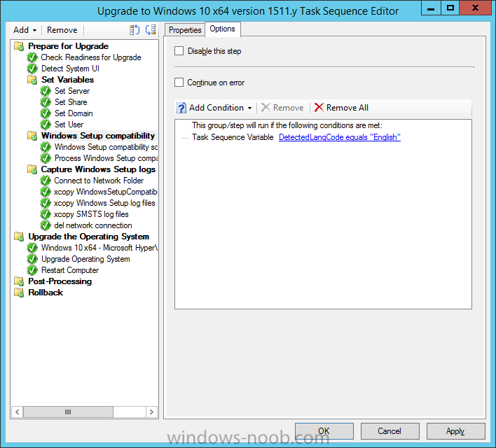Confirm with the OK button
The width and height of the screenshot is (496, 448).
tap(324, 431)
